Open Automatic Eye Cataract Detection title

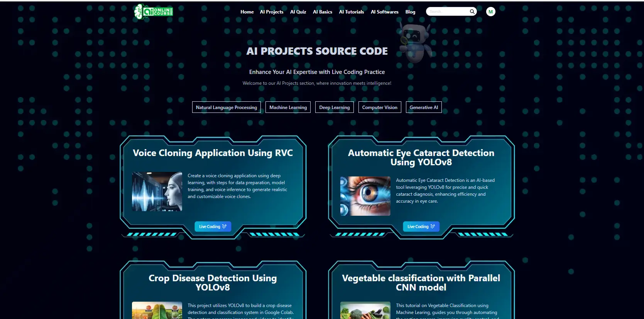click(421, 158)
